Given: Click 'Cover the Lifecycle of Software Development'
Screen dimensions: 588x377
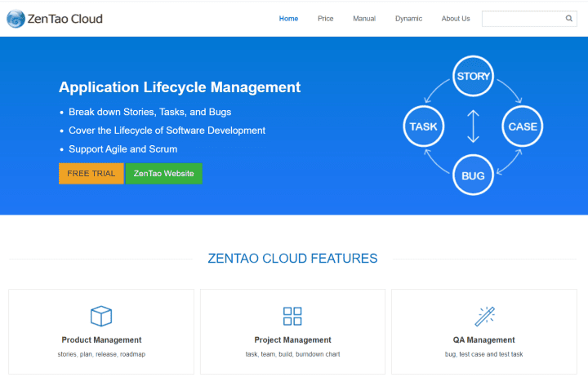Looking at the screenshot, I should point(167,131).
